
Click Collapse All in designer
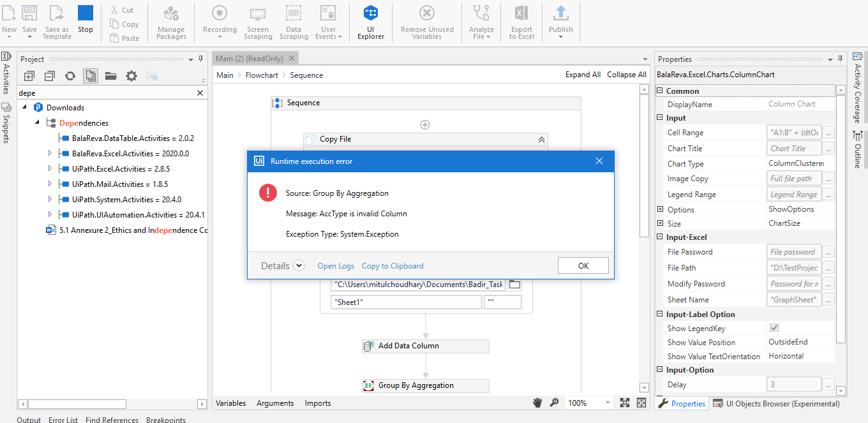[x=627, y=75]
